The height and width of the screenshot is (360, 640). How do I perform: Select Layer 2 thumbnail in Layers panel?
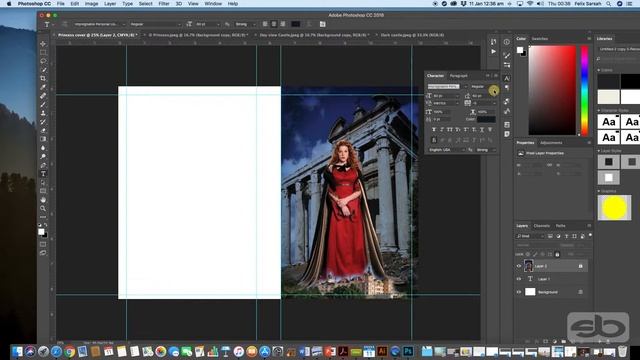coord(529,266)
